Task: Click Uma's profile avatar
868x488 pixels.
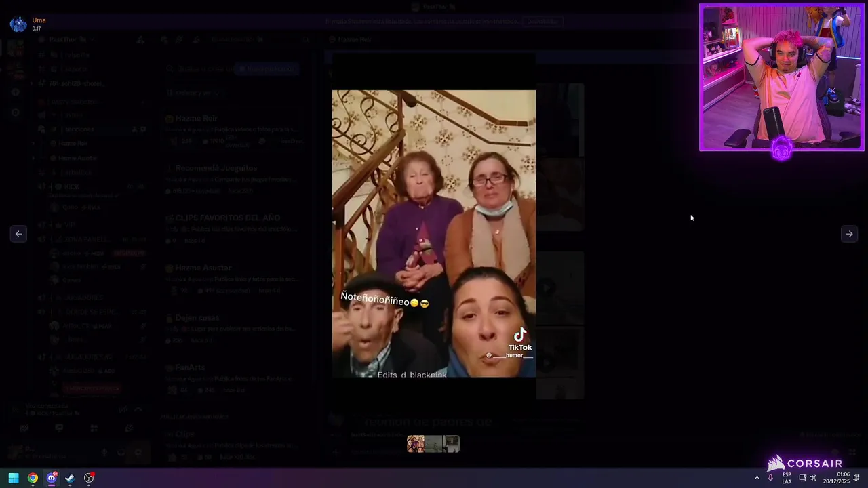Action: click(x=18, y=24)
